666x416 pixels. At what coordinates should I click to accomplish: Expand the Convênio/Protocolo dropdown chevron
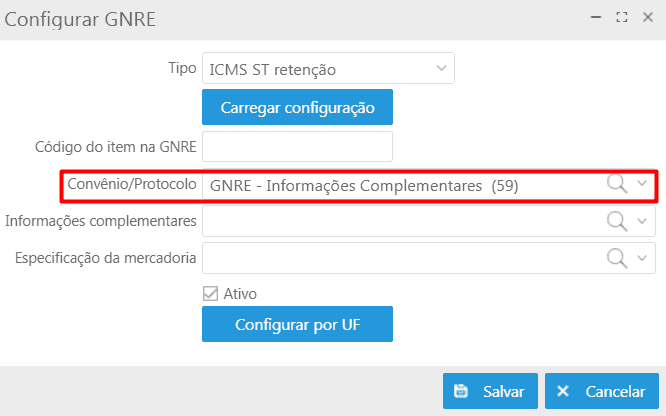[642, 184]
